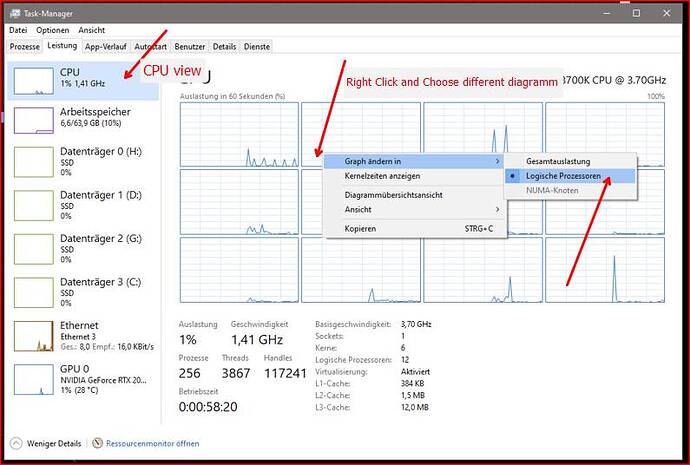Click the Arbeitsspeicher 6,6/63,9 GB entry text
This screenshot has height=465, width=690.
coord(91,124)
